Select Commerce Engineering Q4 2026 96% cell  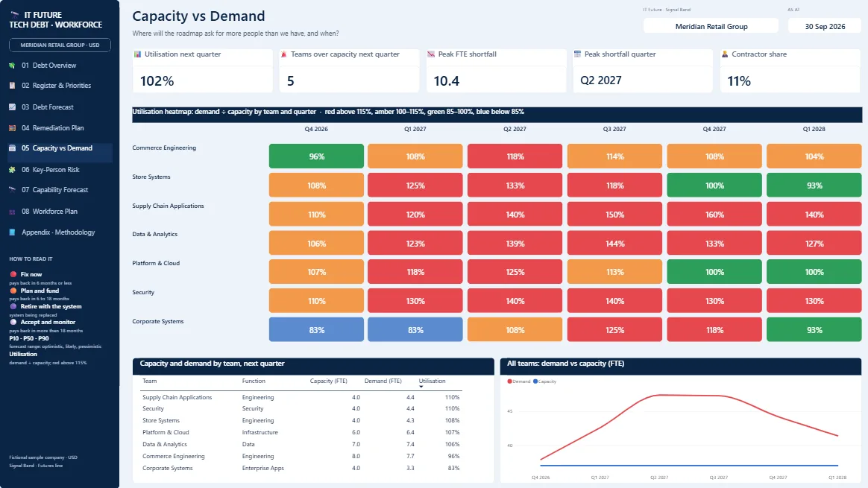click(316, 156)
